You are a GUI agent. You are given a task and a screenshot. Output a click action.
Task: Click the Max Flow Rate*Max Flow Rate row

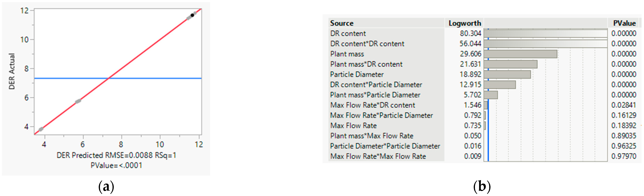point(378,156)
